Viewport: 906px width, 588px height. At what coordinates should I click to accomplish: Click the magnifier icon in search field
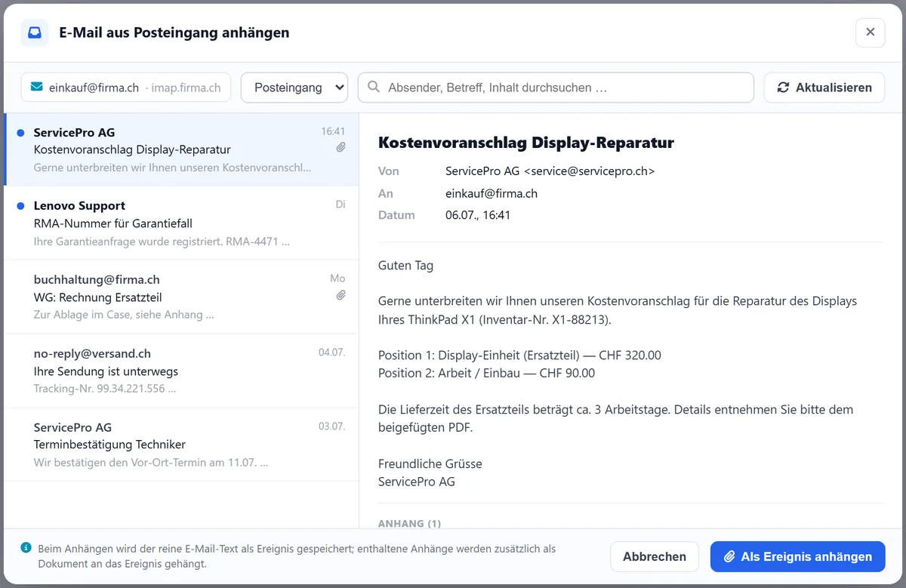click(x=373, y=88)
